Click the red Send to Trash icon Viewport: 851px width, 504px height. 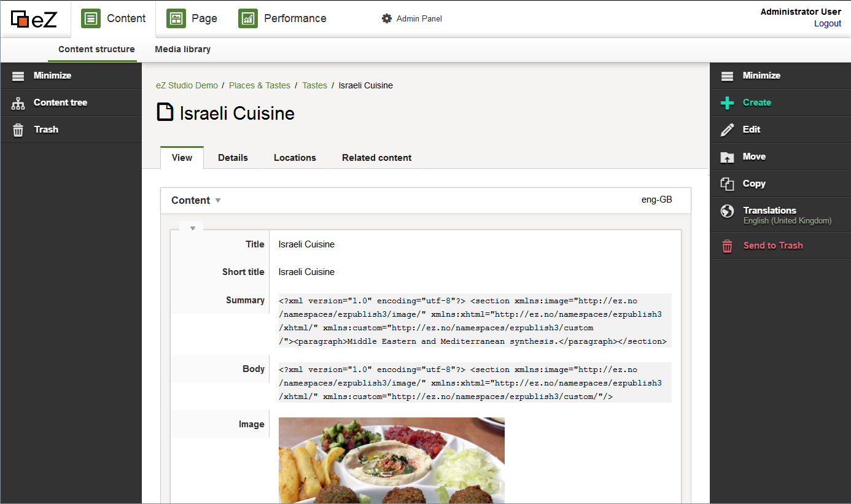point(728,246)
